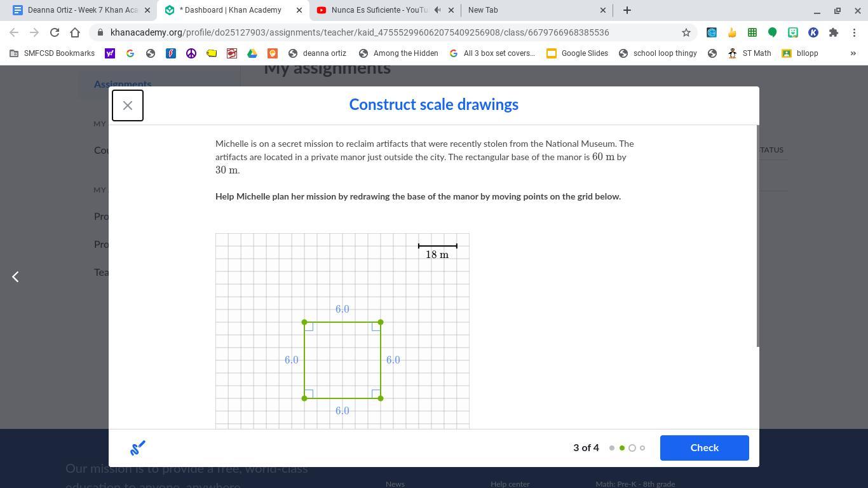Close the New Tab tab
This screenshot has width=868, height=488.
pyautogui.click(x=603, y=10)
